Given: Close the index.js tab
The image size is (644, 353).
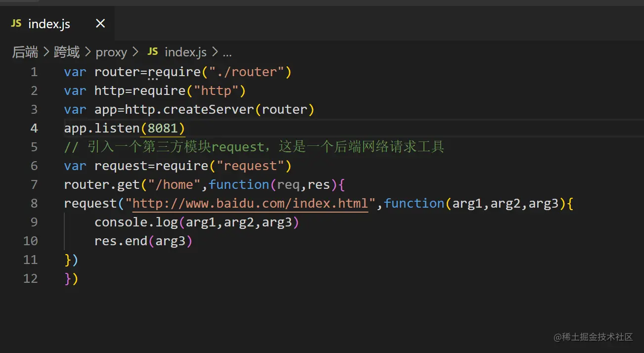Looking at the screenshot, I should click(x=100, y=23).
